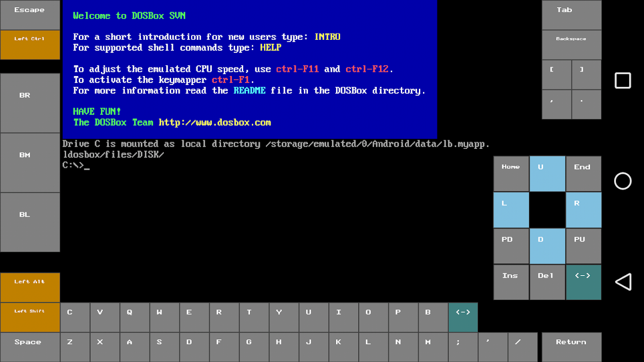Tap the forward slash key
Image resolution: width=644 pixels, height=362 pixels.
[523, 347]
